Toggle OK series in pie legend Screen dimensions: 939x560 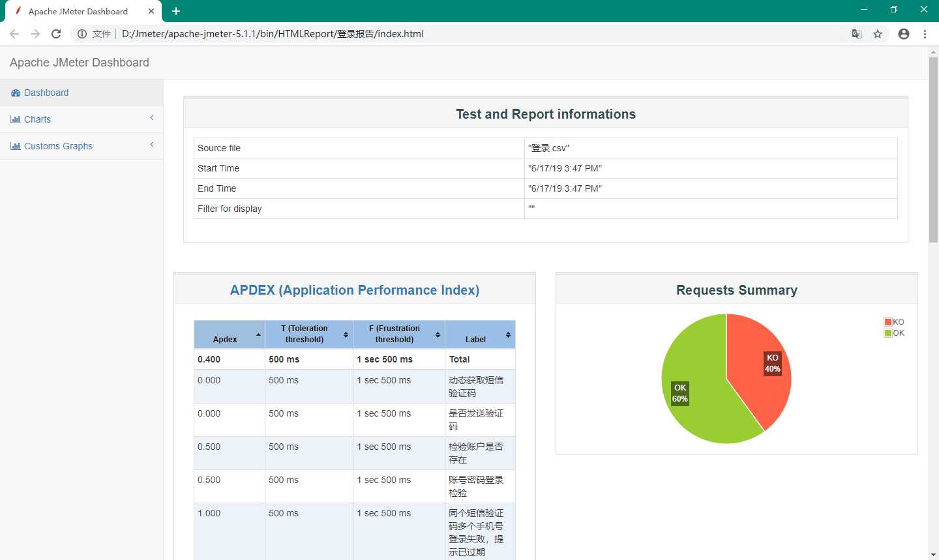click(894, 333)
